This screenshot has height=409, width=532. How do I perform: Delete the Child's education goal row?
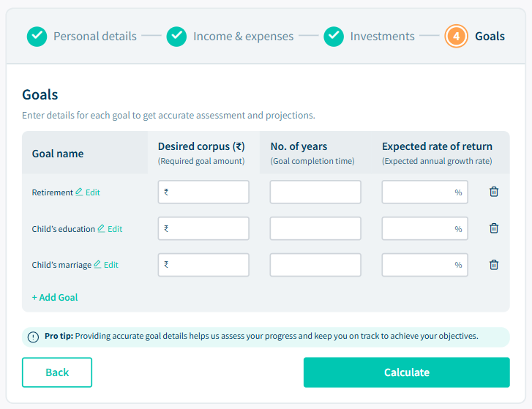coord(494,228)
